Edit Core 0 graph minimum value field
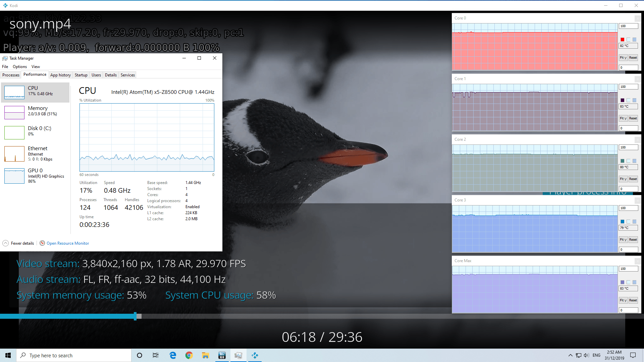The width and height of the screenshot is (644, 362). pyautogui.click(x=628, y=68)
